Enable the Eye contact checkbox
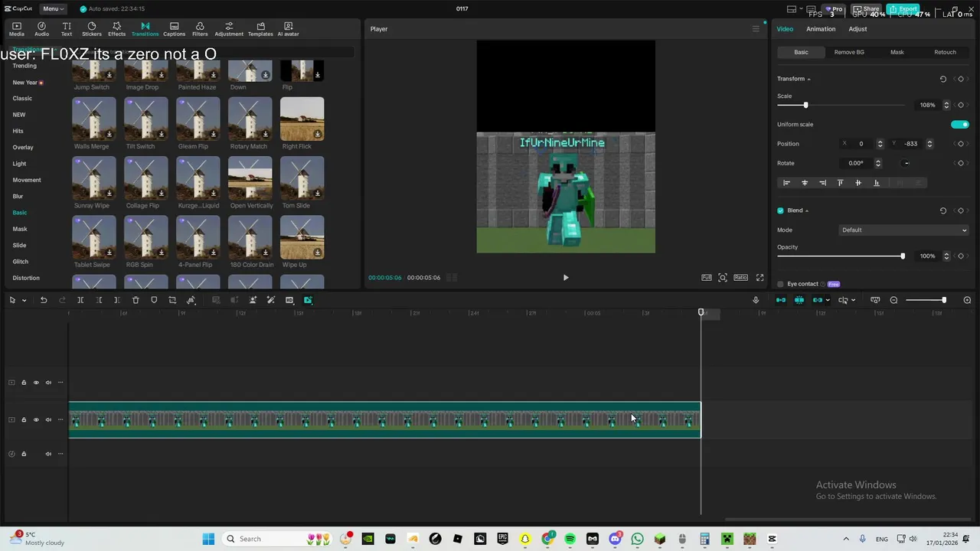 [781, 284]
